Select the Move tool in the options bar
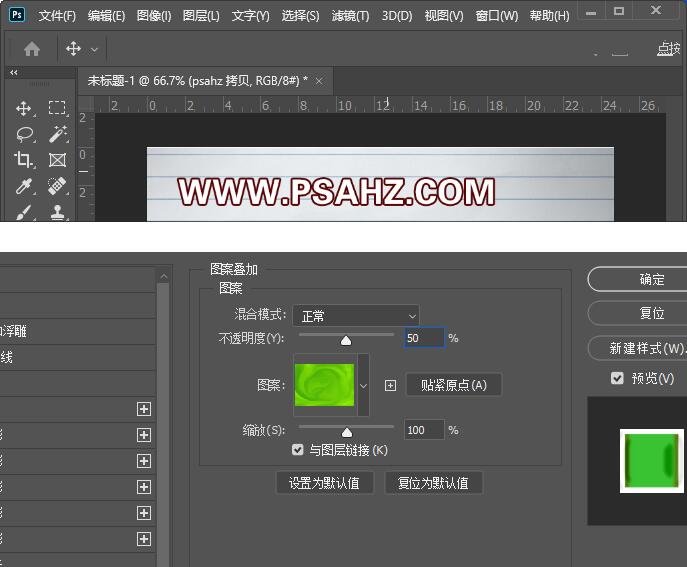The width and height of the screenshot is (687, 567). [x=73, y=48]
